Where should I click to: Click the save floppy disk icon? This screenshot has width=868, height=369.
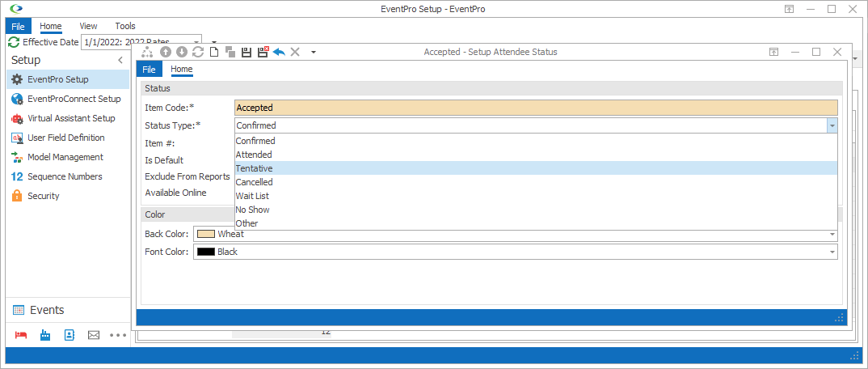pos(246,52)
